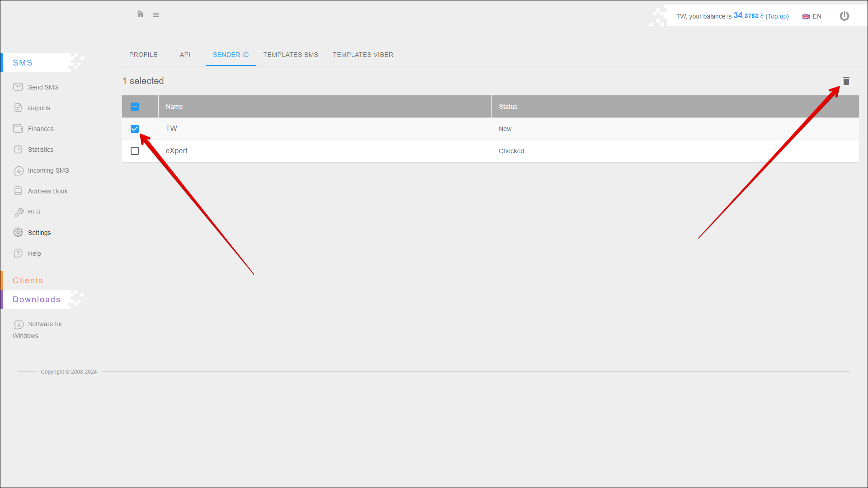Expand the Clients section

(x=28, y=281)
